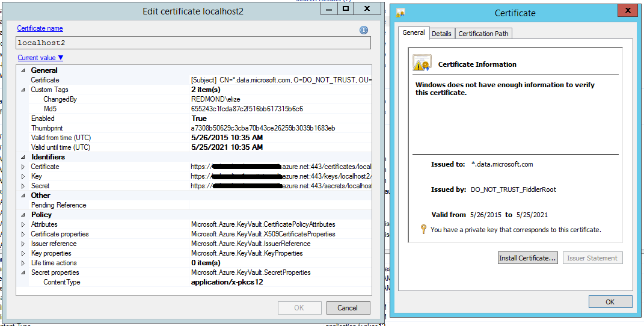Viewport: 644px width, 326px height.
Task: Maximize the Edit certificate window
Action: 345,8
